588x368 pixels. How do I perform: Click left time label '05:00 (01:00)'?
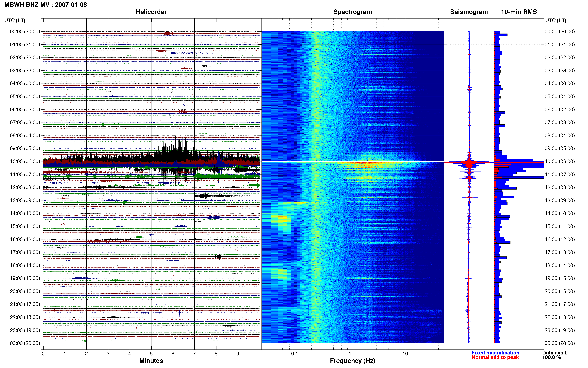pos(25,96)
